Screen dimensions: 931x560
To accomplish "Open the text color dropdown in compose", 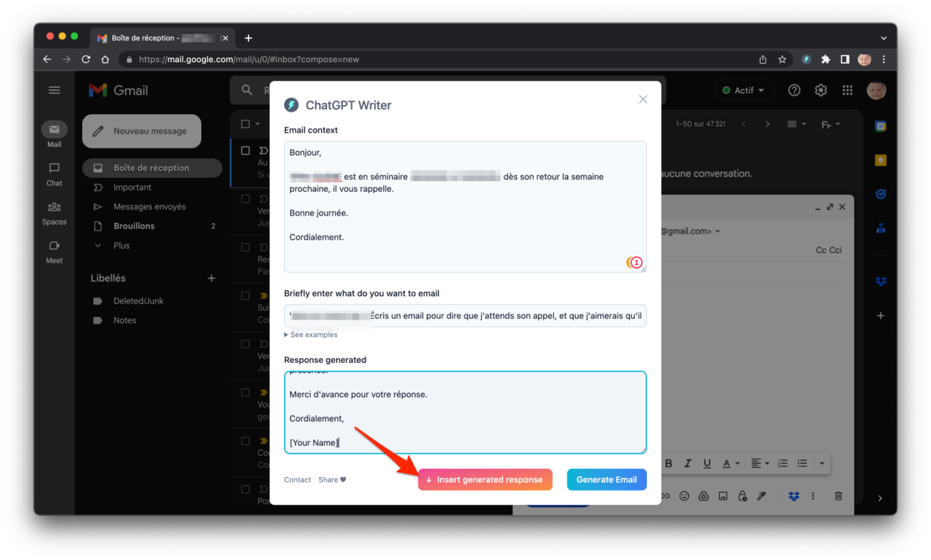I will click(x=731, y=463).
